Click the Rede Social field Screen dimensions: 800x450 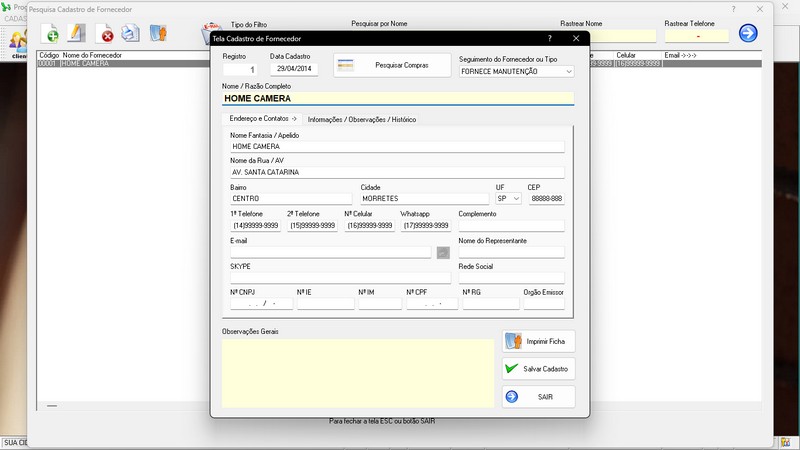tap(511, 278)
